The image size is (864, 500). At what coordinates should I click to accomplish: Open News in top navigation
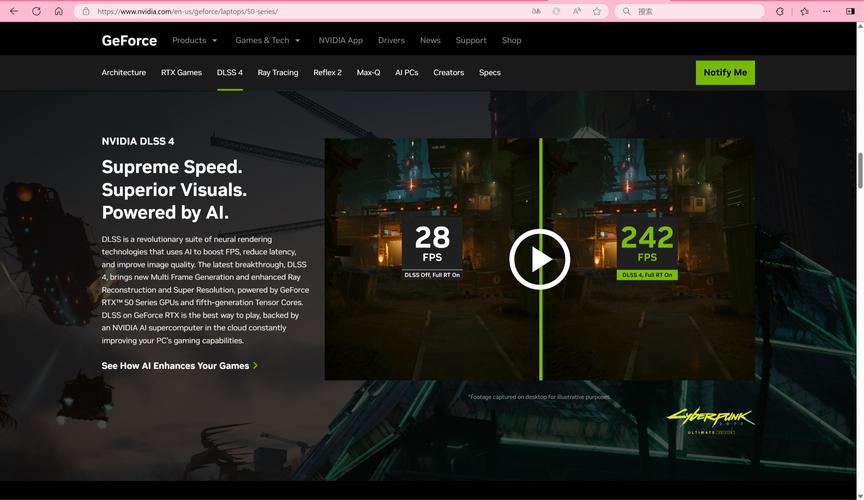430,40
